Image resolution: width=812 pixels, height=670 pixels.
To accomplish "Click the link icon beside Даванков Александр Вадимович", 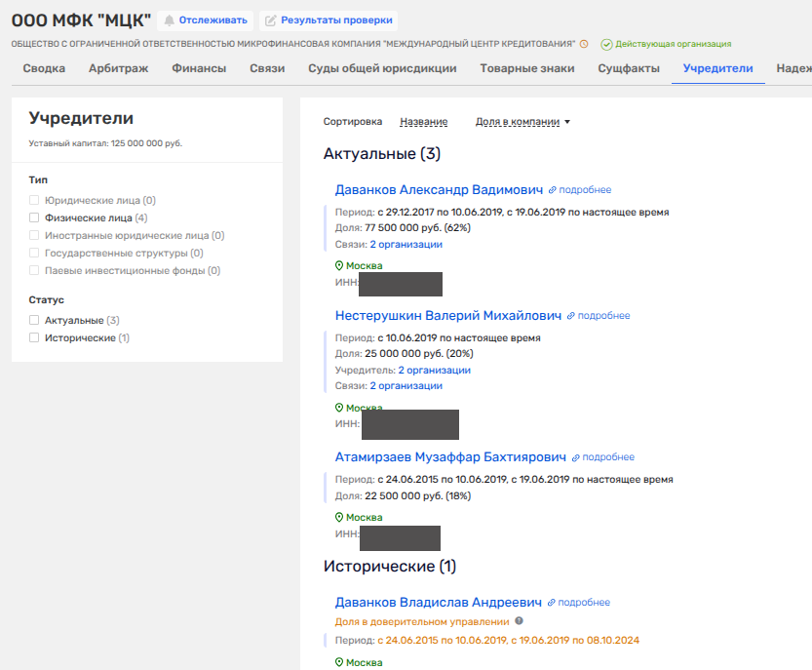I will [552, 190].
